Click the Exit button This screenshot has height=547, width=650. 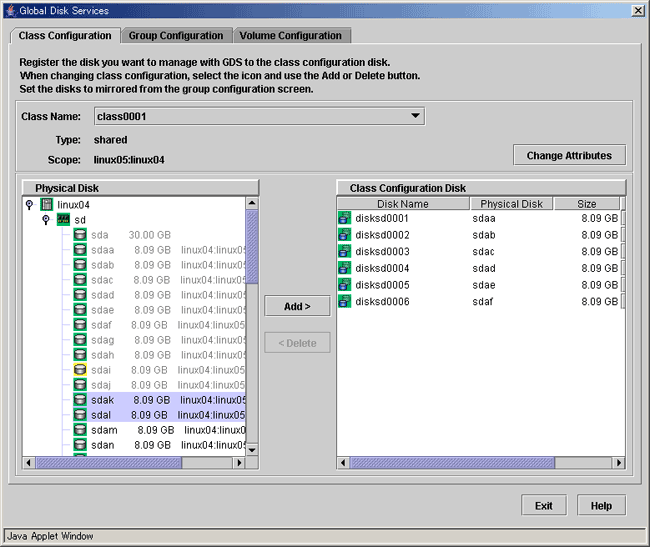coord(543,505)
